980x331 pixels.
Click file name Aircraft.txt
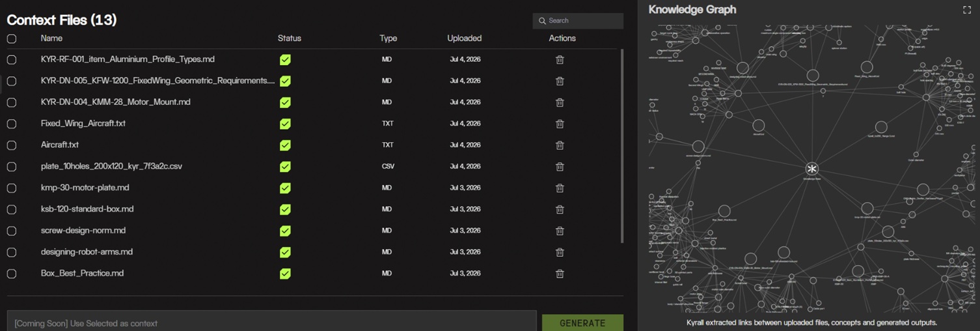pos(60,145)
